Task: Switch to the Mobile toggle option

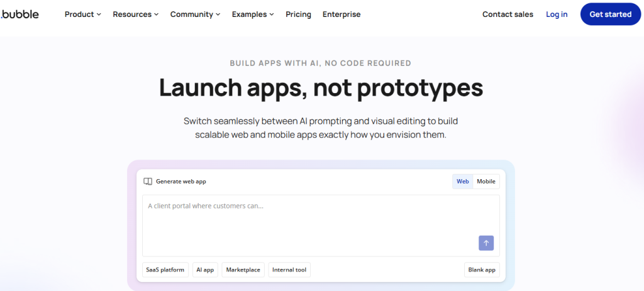Action: (x=486, y=182)
